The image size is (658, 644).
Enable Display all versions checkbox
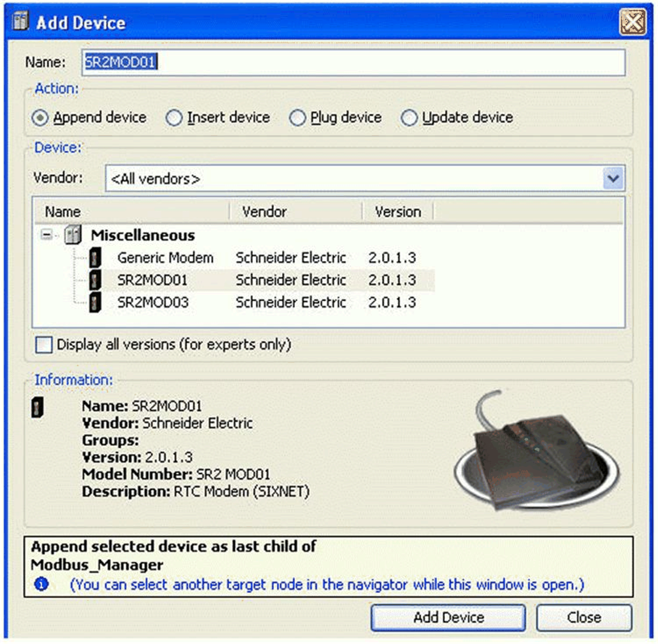click(44, 345)
